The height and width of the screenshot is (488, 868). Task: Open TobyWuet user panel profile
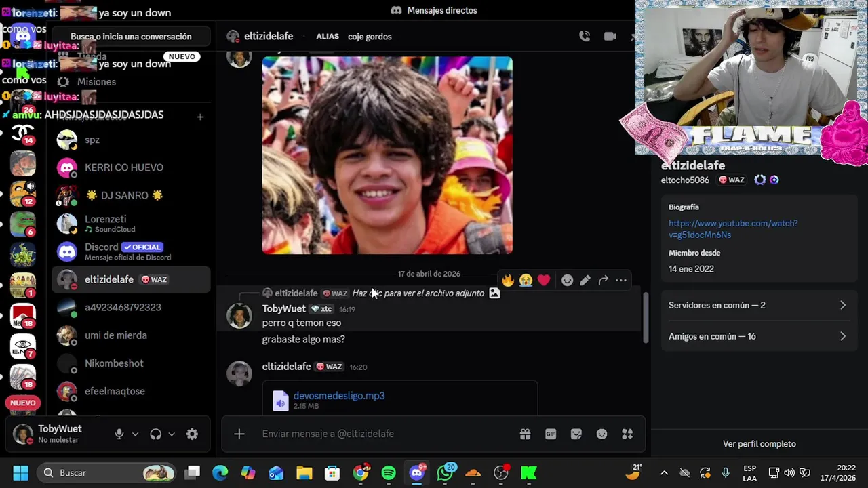(58, 434)
